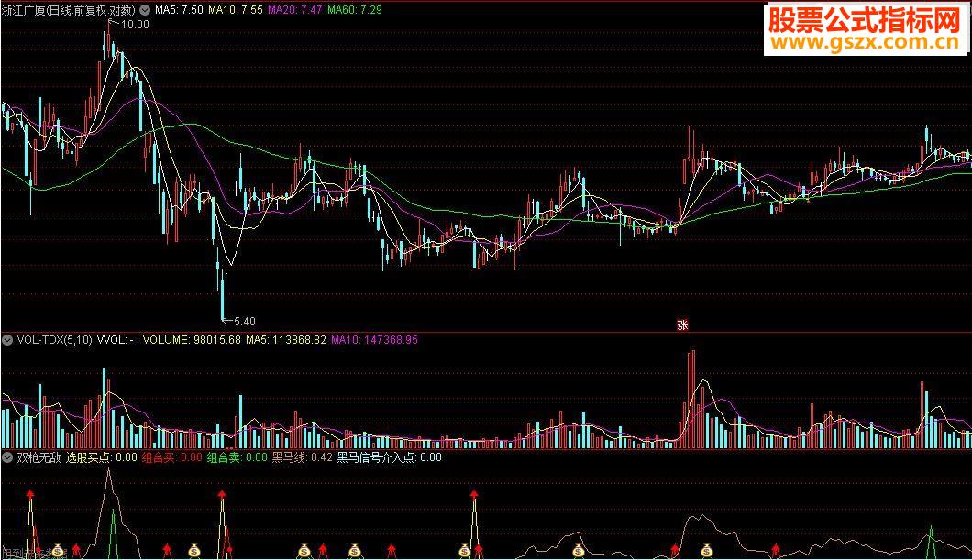Click the VOLUME: 98015.68 value
Viewport: 972px width, 560px height.
point(192,339)
